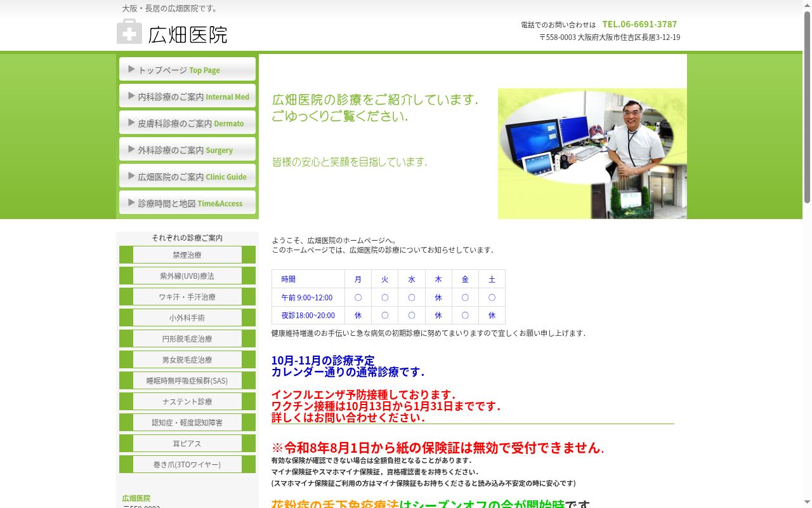Viewport: 812px width, 508px height.
Task: Click the マイナ保険証やスマホマイナ保険証 notice line
Action: (375, 472)
